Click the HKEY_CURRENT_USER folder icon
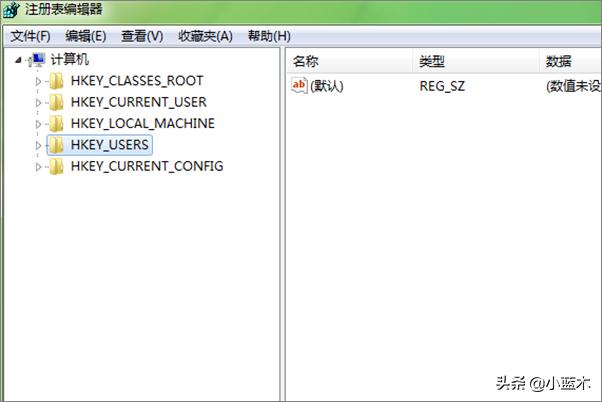Image resolution: width=602 pixels, height=402 pixels. point(56,103)
